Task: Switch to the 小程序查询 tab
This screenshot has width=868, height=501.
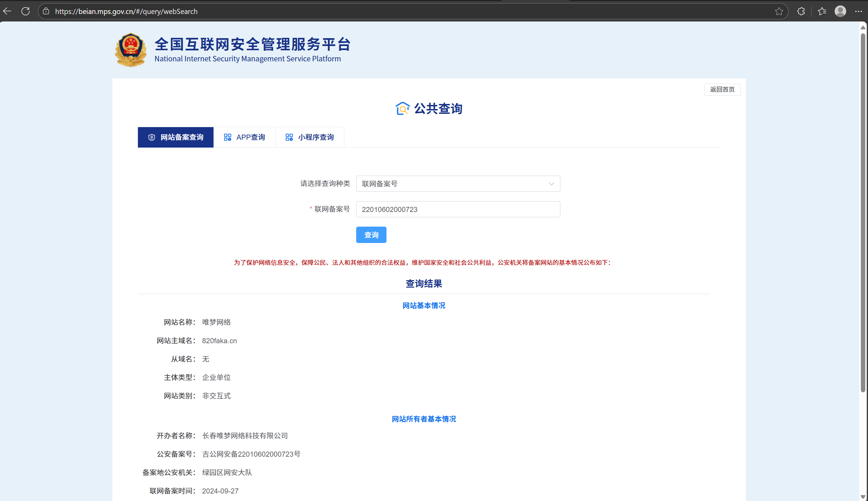Action: coord(310,137)
